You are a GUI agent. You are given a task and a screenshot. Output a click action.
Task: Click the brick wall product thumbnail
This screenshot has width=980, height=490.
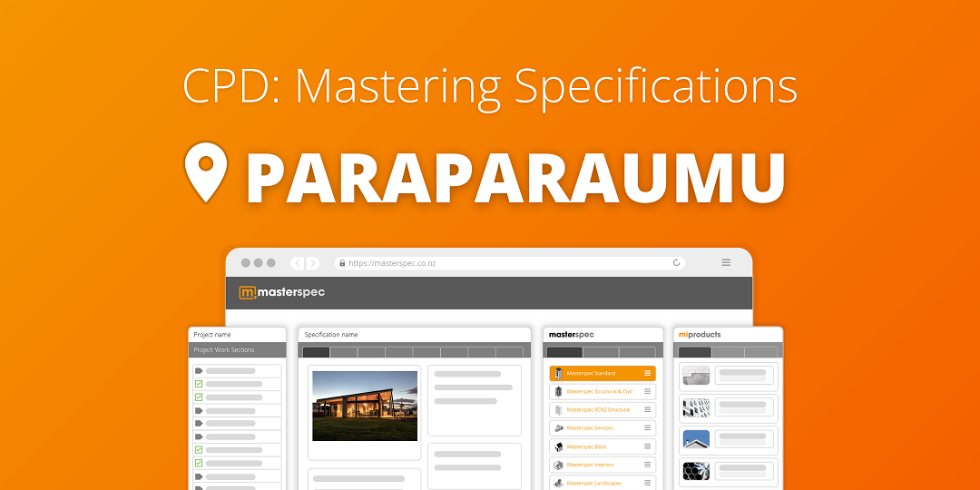696,376
